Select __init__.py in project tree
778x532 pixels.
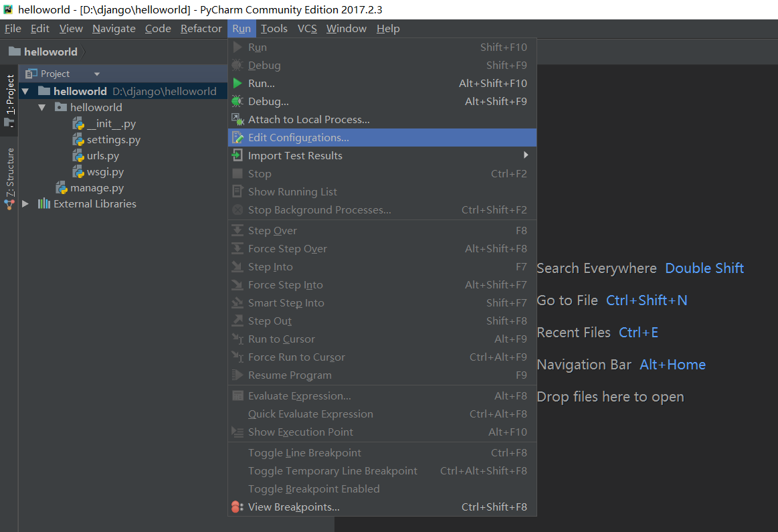tap(111, 124)
